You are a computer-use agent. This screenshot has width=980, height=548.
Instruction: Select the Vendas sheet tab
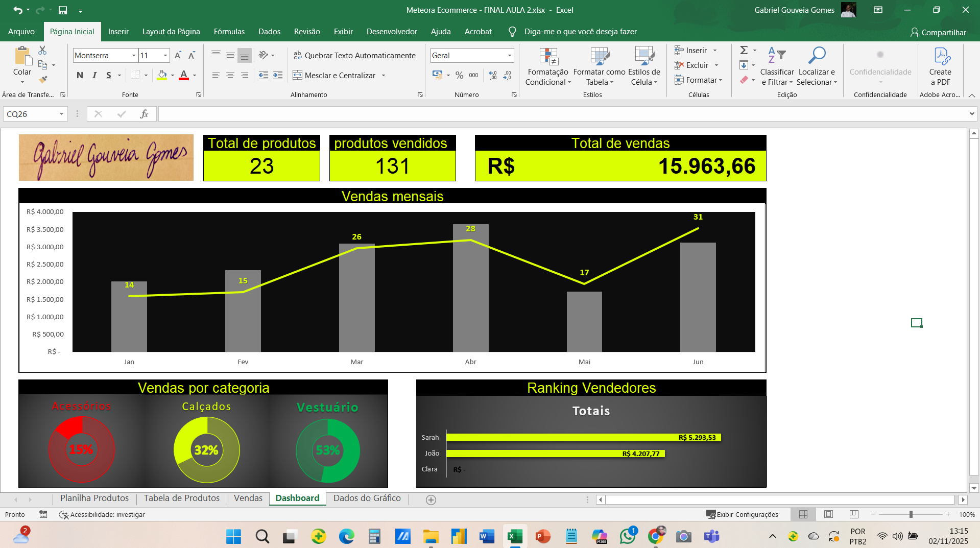[248, 498]
